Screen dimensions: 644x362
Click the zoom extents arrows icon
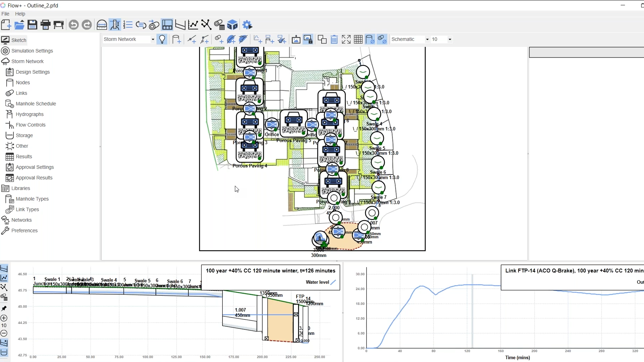pyautogui.click(x=346, y=39)
